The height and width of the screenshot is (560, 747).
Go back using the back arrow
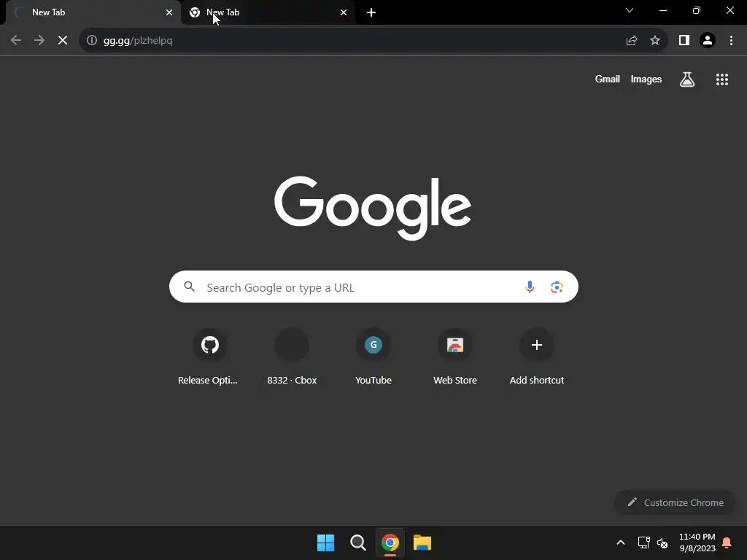click(16, 41)
